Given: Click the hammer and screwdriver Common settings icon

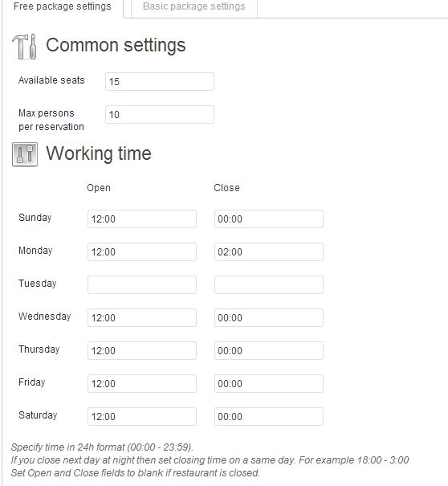Looking at the screenshot, I should pos(24,47).
